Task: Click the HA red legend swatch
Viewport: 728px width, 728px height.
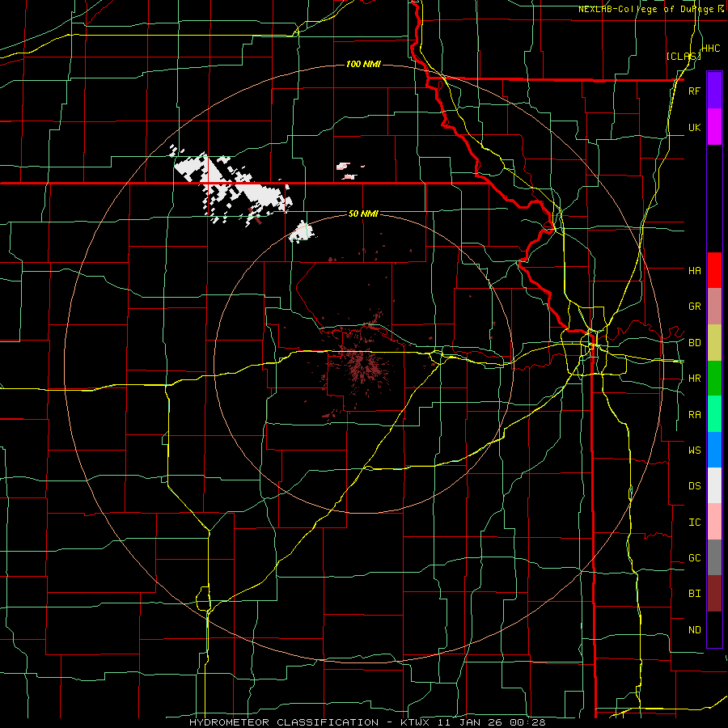Action: click(x=714, y=270)
